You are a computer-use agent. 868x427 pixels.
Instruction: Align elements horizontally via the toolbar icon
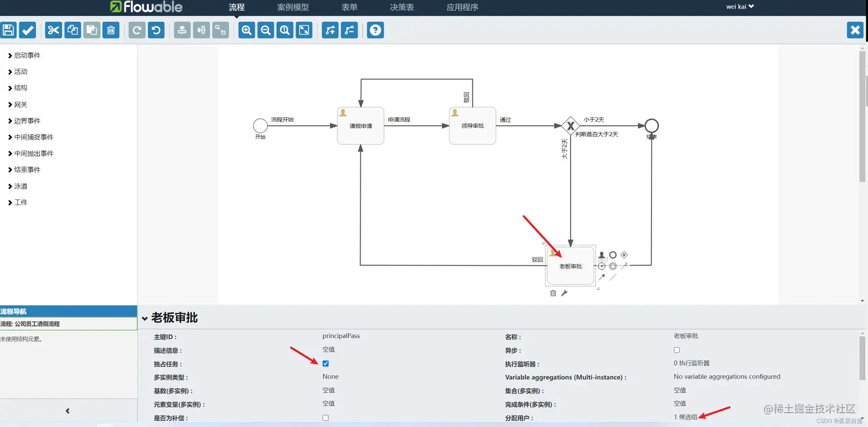click(x=201, y=30)
